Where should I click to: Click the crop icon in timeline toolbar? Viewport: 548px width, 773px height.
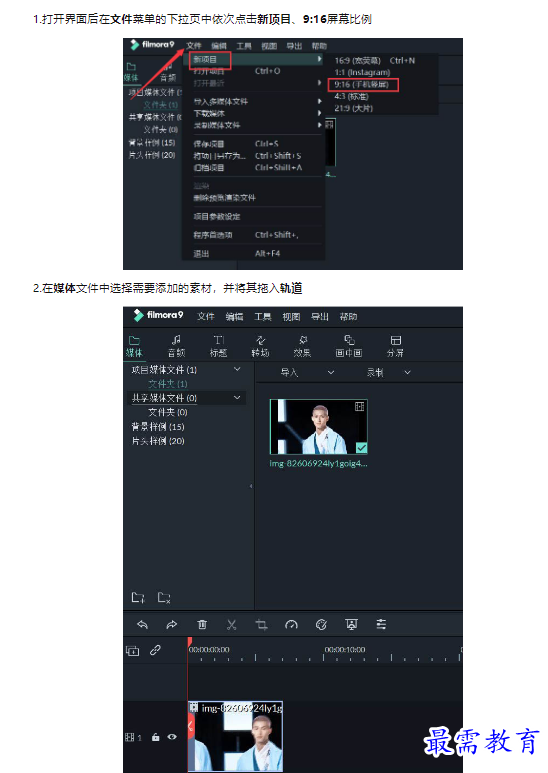coord(262,625)
